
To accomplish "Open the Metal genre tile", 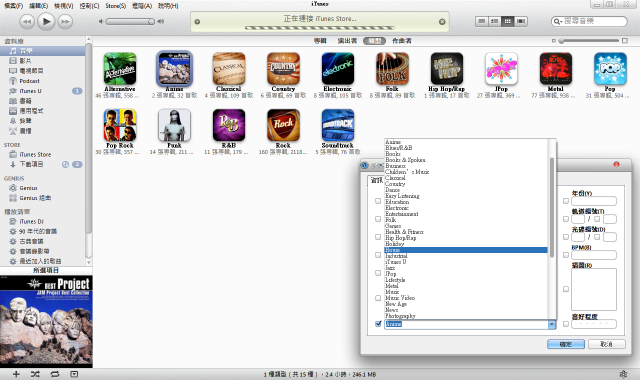I will pyautogui.click(x=556, y=69).
